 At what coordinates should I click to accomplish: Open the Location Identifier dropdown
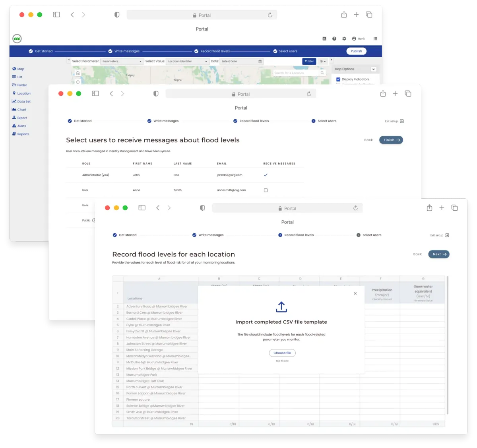(188, 61)
